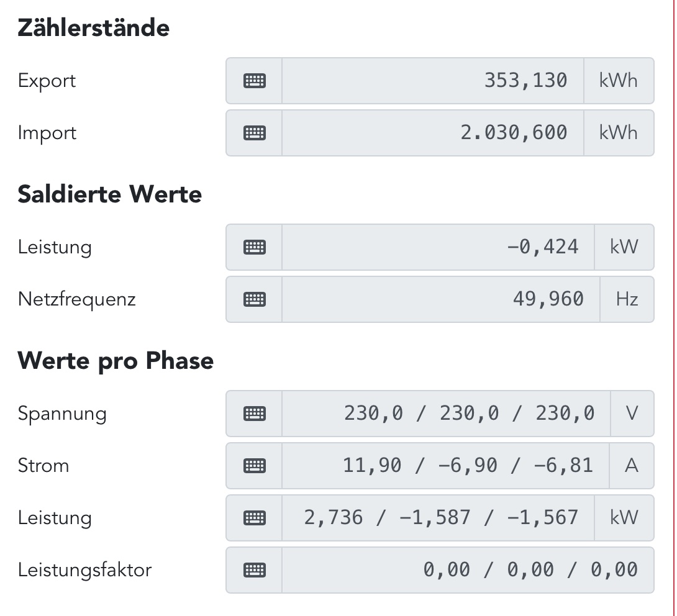Click the A unit label beside Strom
The image size is (677, 616).
[632, 466]
